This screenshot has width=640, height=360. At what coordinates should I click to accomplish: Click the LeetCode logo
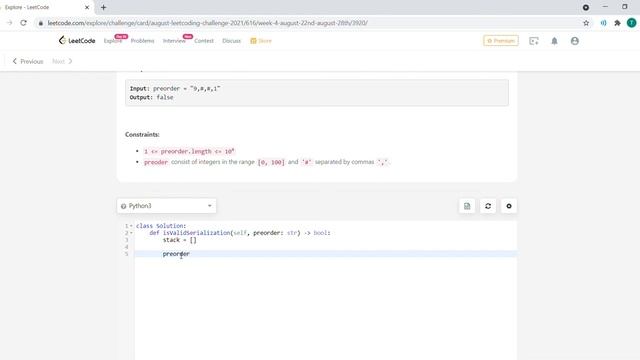[x=77, y=40]
